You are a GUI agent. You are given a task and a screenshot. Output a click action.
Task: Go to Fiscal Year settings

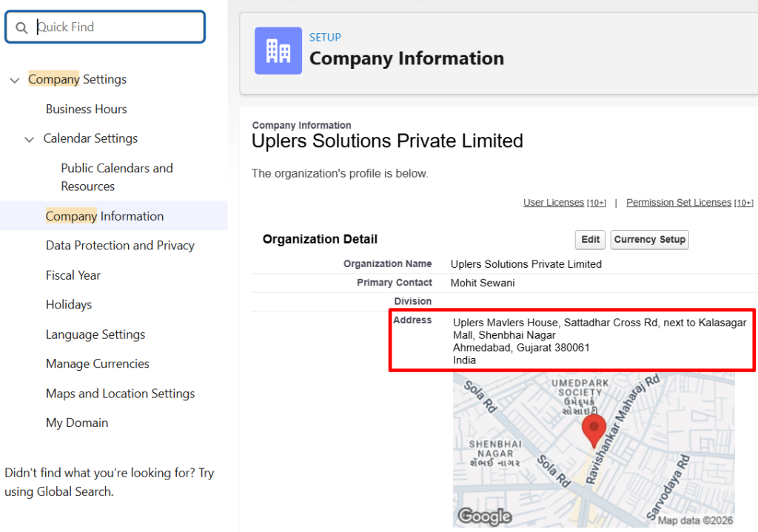point(73,275)
